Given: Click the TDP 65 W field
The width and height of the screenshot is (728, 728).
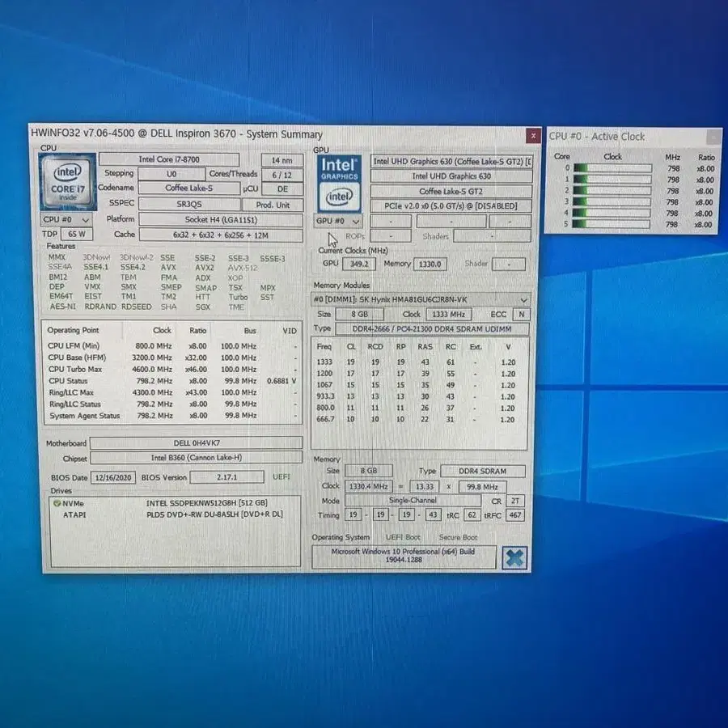Looking at the screenshot, I should (77, 234).
